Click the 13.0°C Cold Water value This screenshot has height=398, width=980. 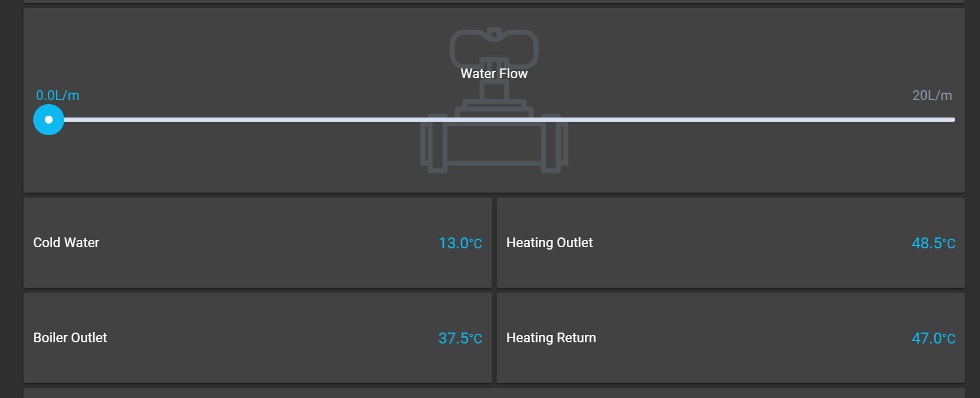coord(460,244)
